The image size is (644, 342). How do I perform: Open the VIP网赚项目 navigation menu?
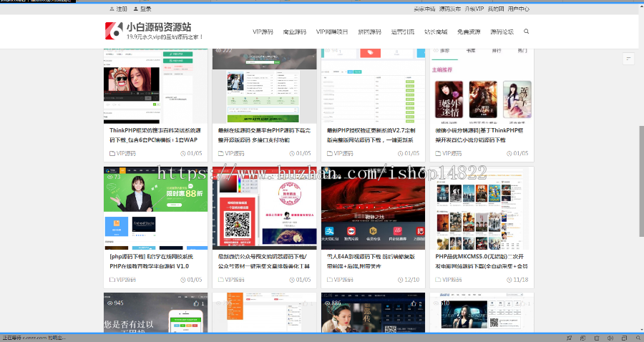[x=332, y=31]
